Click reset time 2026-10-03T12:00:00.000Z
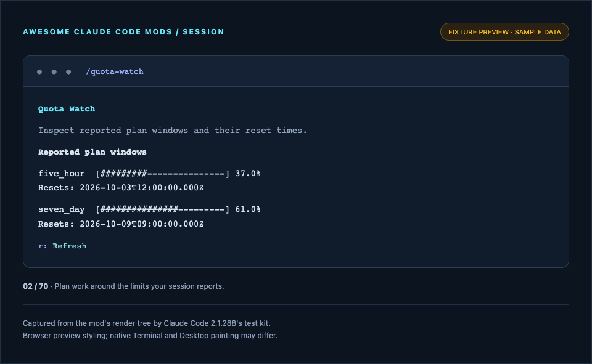592x364 pixels. coord(142,188)
